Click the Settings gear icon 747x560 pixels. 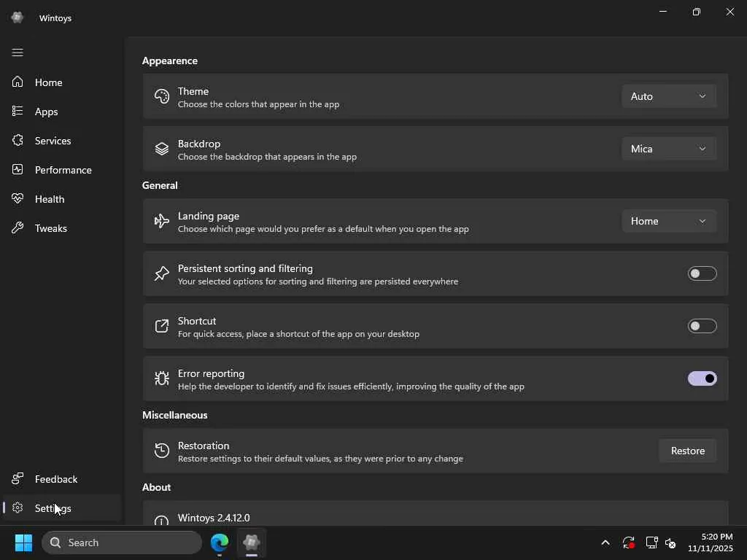tap(18, 507)
